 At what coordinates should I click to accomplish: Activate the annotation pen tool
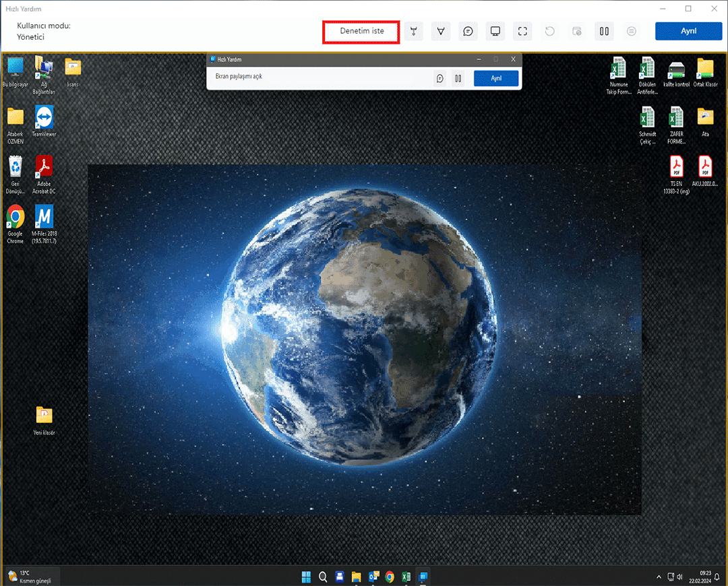click(440, 32)
